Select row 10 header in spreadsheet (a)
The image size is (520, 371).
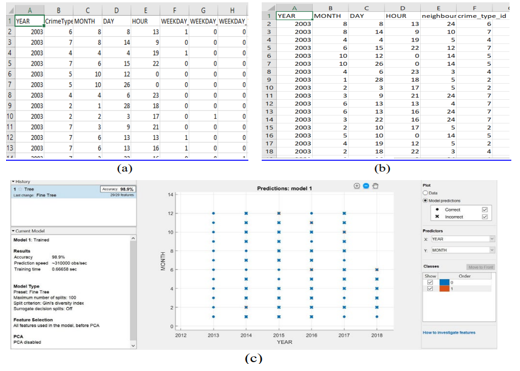click(x=10, y=116)
